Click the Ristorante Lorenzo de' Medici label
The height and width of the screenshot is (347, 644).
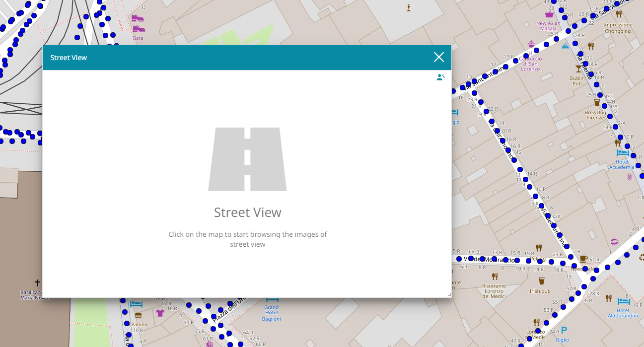494,291
